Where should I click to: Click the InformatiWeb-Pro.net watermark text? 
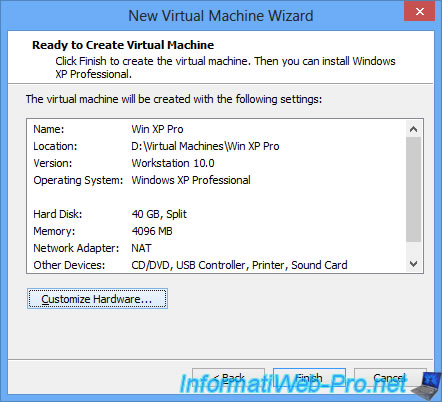[x=292, y=384]
